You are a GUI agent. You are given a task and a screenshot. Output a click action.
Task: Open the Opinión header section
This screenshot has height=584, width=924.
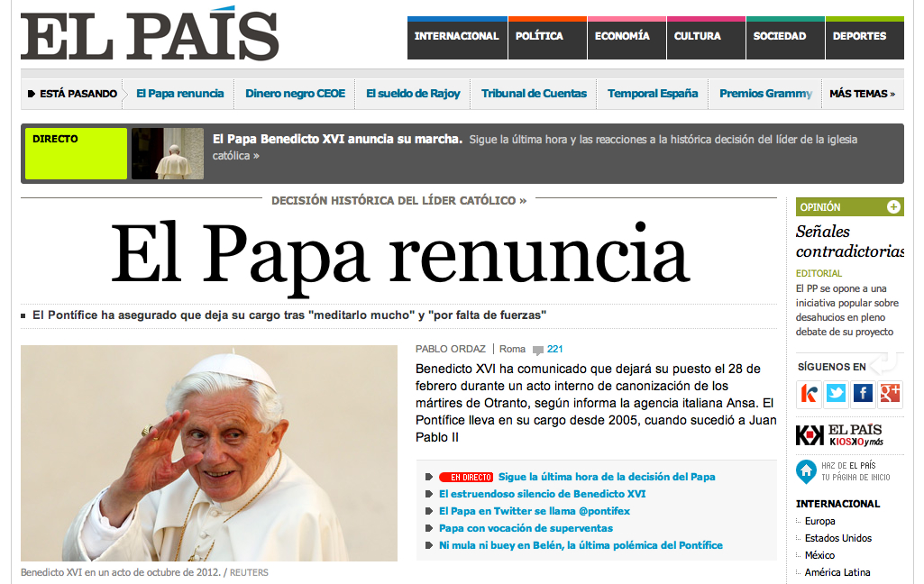click(x=849, y=207)
